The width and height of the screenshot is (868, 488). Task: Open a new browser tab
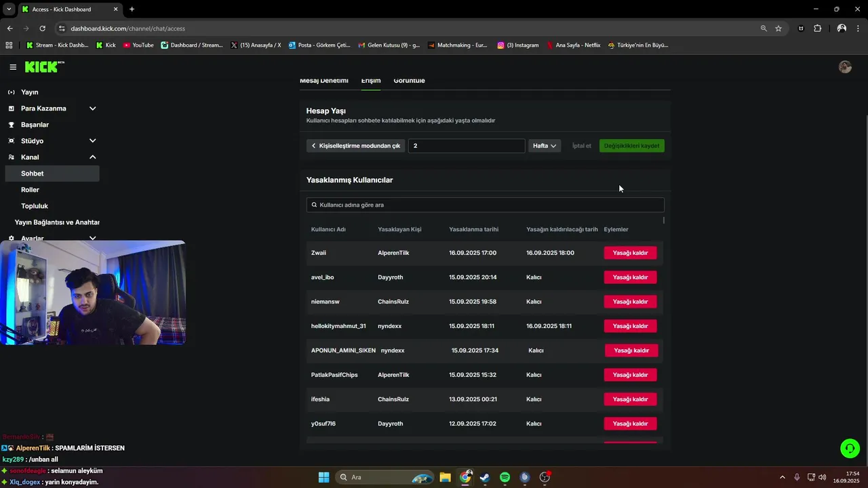132,9
